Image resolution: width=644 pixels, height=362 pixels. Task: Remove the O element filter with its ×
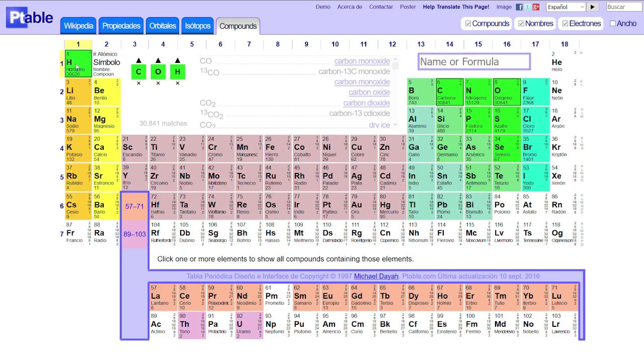click(x=158, y=83)
